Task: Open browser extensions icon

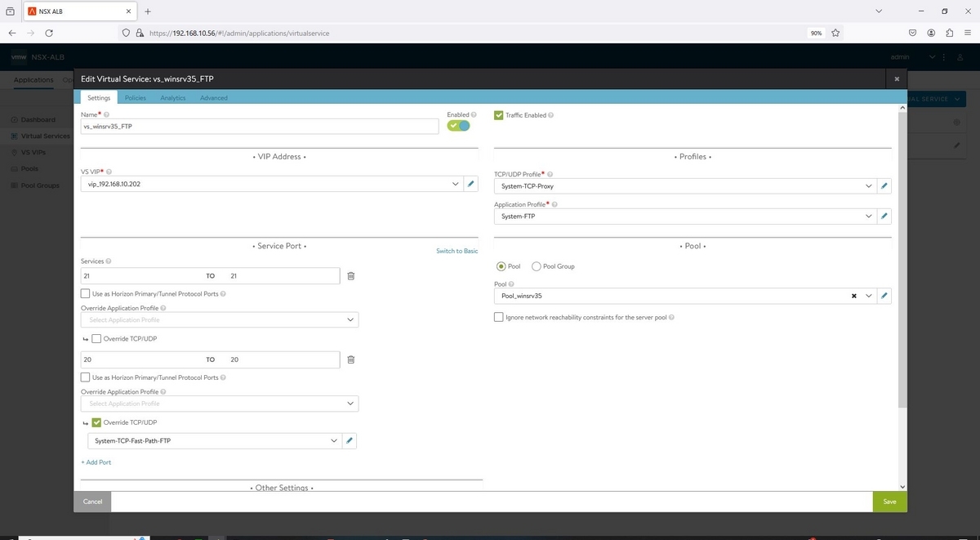Action: [x=950, y=33]
